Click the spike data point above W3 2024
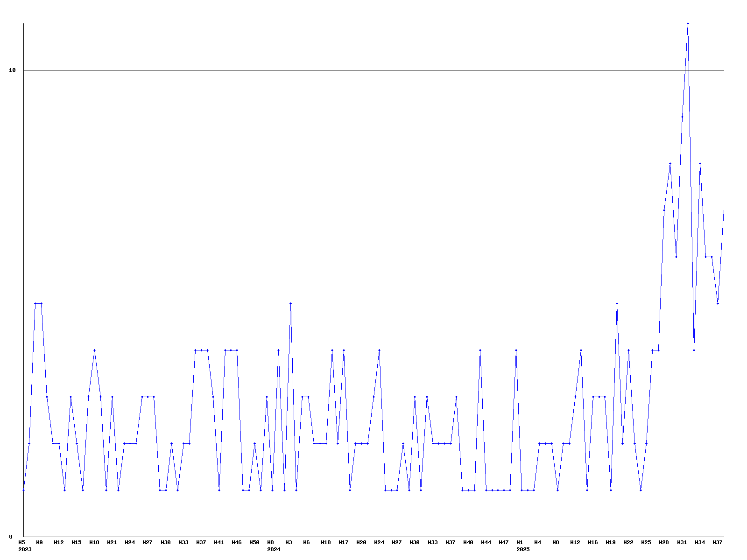The height and width of the screenshot is (560, 747). pyautogui.click(x=290, y=303)
